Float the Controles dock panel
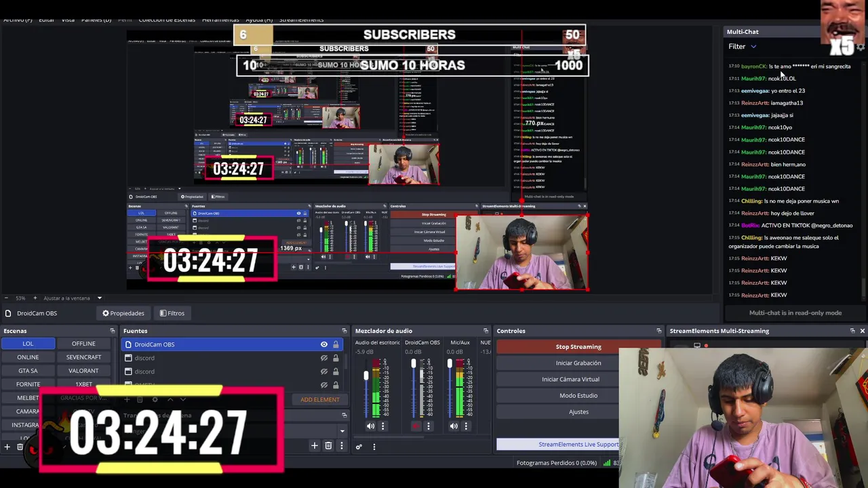This screenshot has width=868, height=488. (x=658, y=331)
